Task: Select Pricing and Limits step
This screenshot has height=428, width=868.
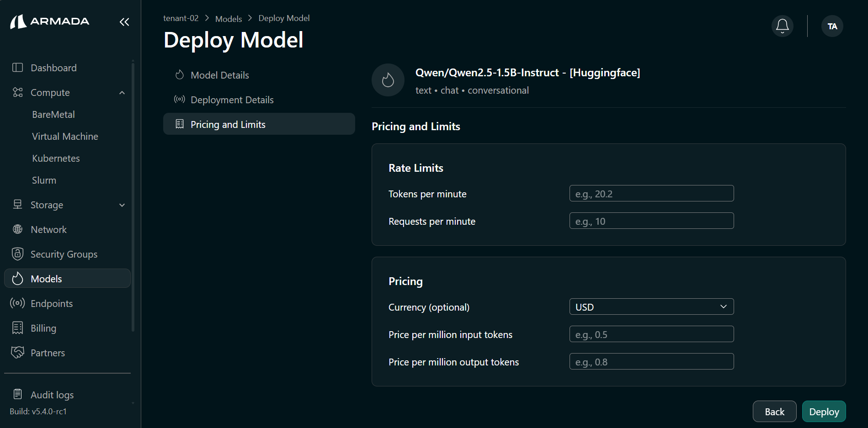Action: (259, 124)
